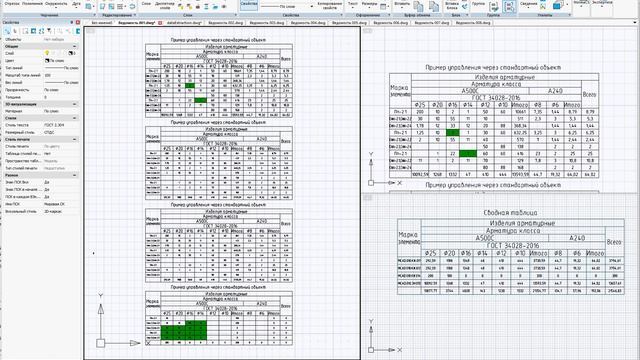The image size is (640, 360).
Task: Toggle the Свойства properties panel button
Action: pos(249,4)
